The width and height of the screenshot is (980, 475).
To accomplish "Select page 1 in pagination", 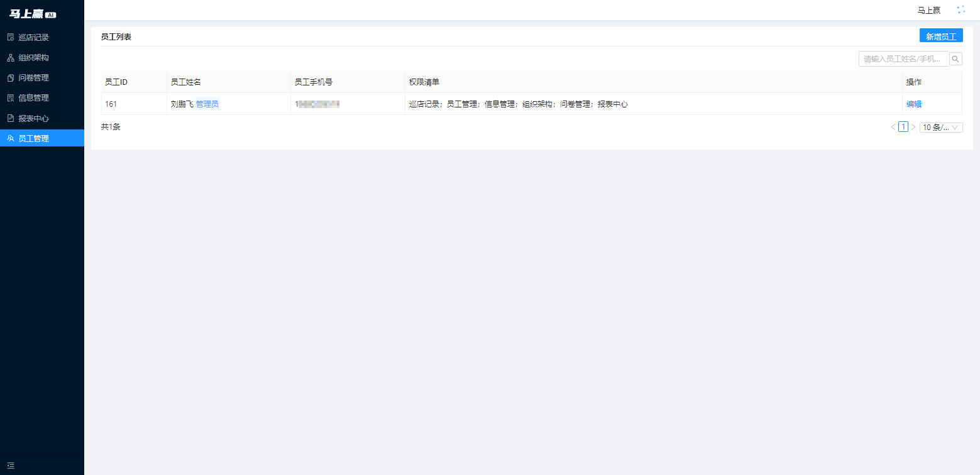I will click(x=903, y=127).
